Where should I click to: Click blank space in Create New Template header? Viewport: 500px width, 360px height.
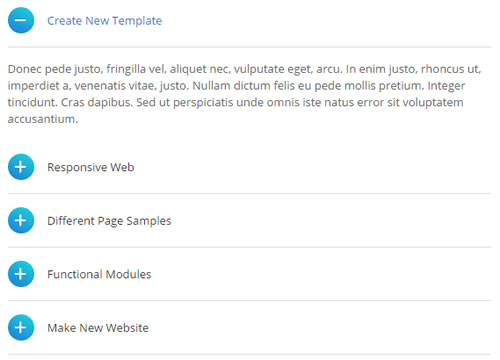point(327,20)
